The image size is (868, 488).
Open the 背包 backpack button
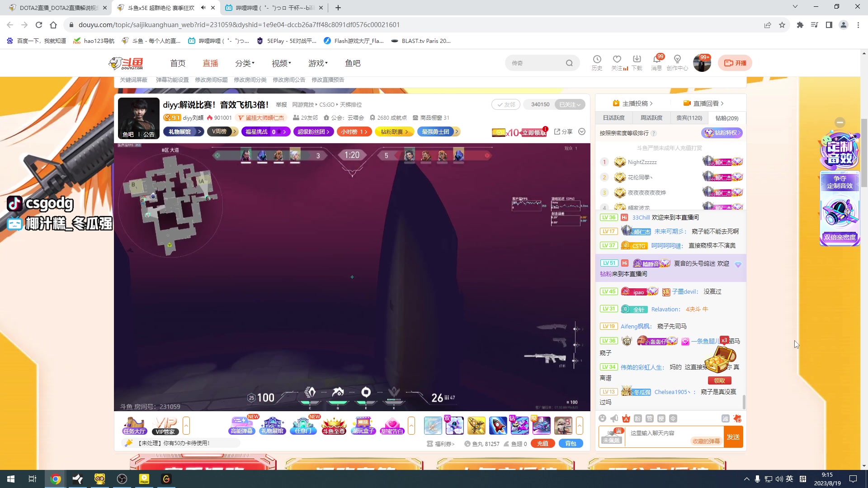571,444
